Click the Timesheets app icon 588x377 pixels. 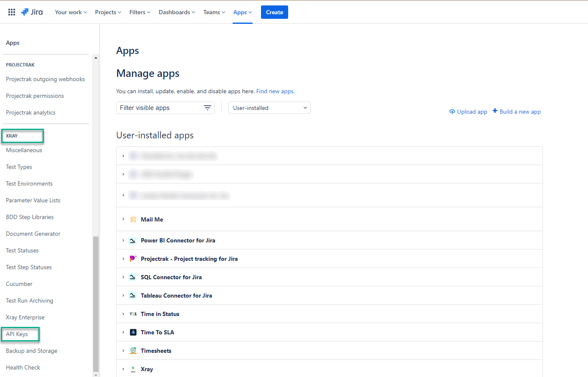[133, 350]
